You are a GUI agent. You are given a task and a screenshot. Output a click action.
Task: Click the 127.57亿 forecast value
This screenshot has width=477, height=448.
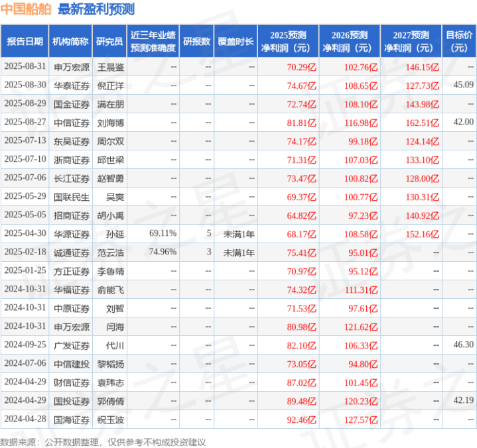pos(361,420)
